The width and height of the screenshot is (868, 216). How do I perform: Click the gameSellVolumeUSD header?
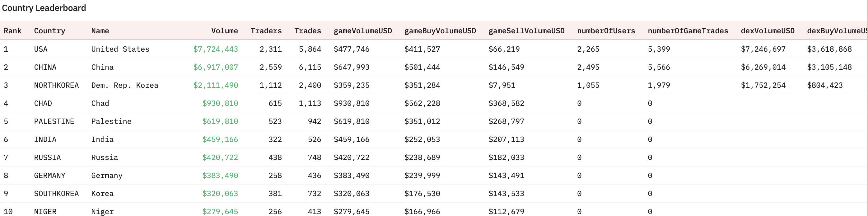(x=526, y=31)
